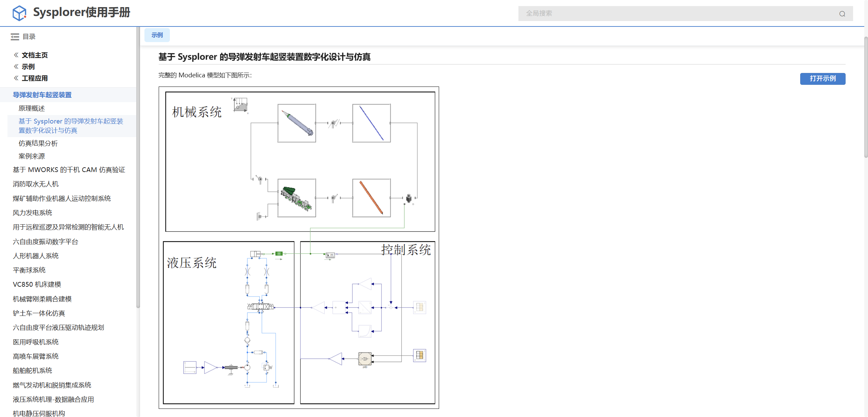Open 基于 Sysplorer 的导弹发射车起竖装置数字化设计与仿真 entry
The height and width of the screenshot is (417, 868).
(x=71, y=126)
